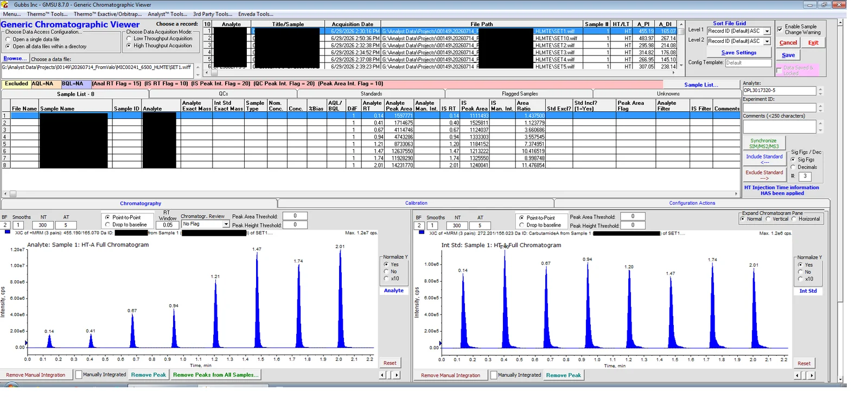Click the Analyte field up stepper arrow
The width and height of the screenshot is (868, 397).
tap(820, 89)
